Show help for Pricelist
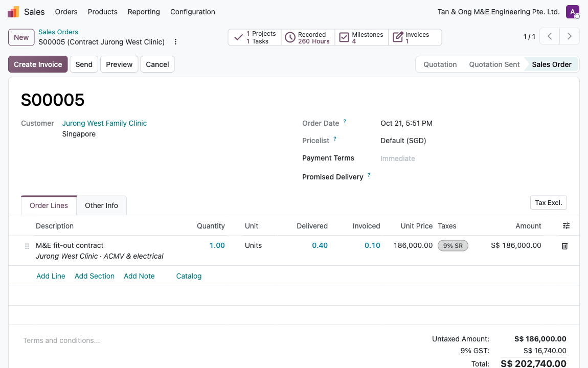Image resolution: width=588 pixels, height=368 pixels. [335, 139]
